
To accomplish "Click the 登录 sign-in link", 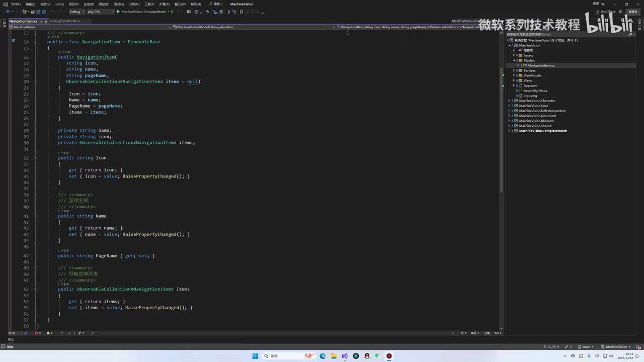I will coord(596,4).
